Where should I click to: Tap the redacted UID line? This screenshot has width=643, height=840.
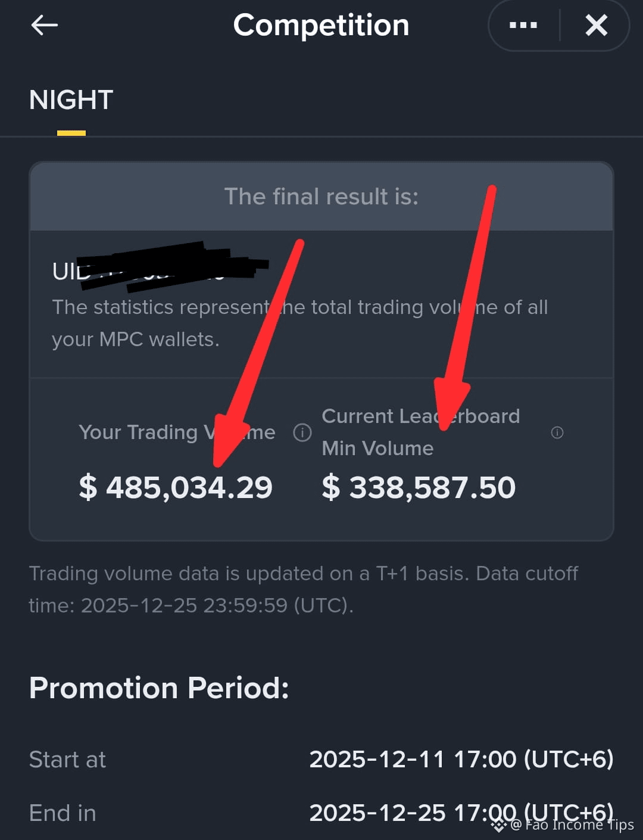(x=161, y=268)
